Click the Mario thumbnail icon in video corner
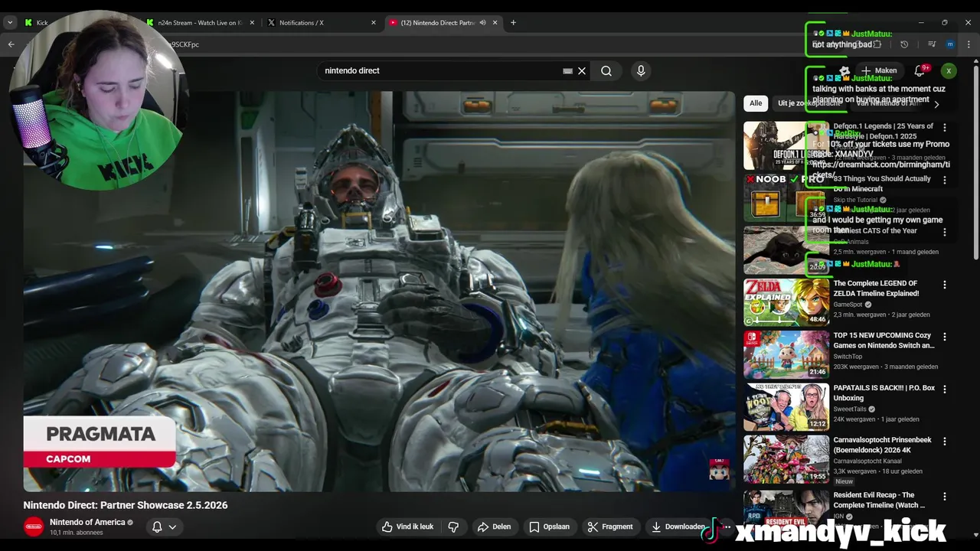This screenshot has width=980, height=551. coord(719,469)
